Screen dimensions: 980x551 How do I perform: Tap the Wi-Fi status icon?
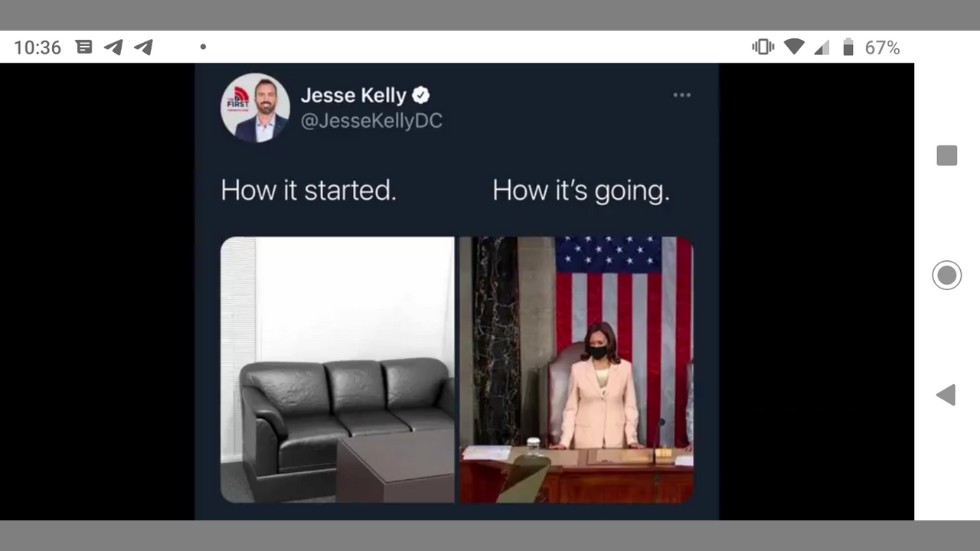[794, 47]
